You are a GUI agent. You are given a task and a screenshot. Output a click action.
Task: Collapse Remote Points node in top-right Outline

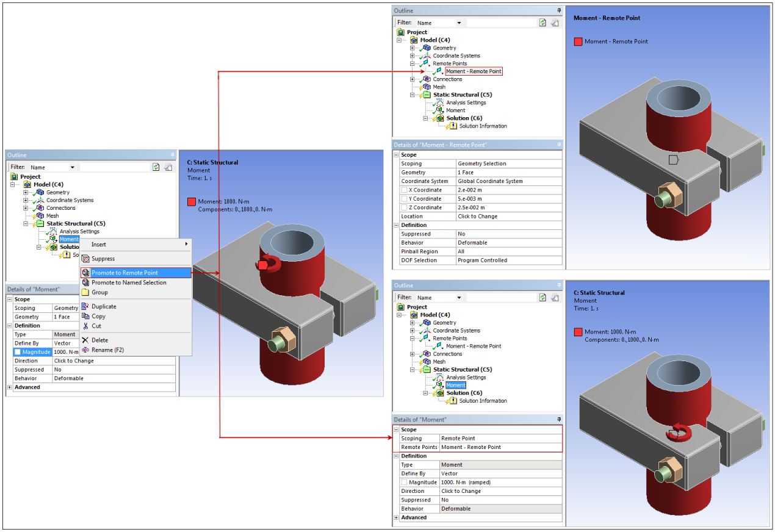[x=413, y=63]
